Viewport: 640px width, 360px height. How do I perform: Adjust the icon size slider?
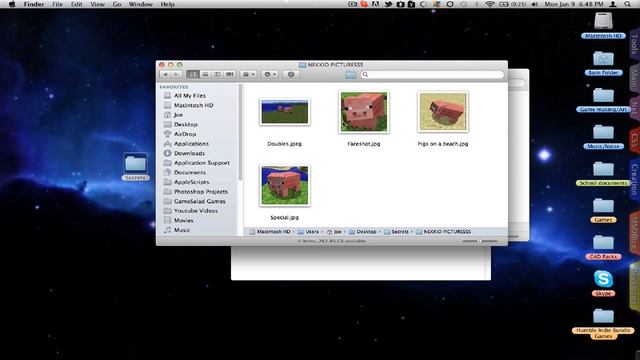[480, 241]
